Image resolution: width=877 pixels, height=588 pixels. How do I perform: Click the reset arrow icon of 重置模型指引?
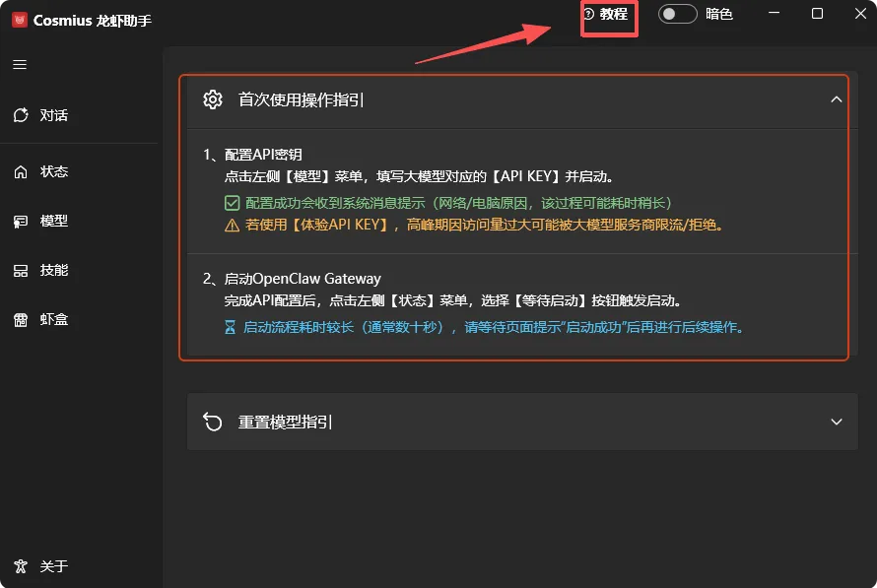[x=213, y=422]
